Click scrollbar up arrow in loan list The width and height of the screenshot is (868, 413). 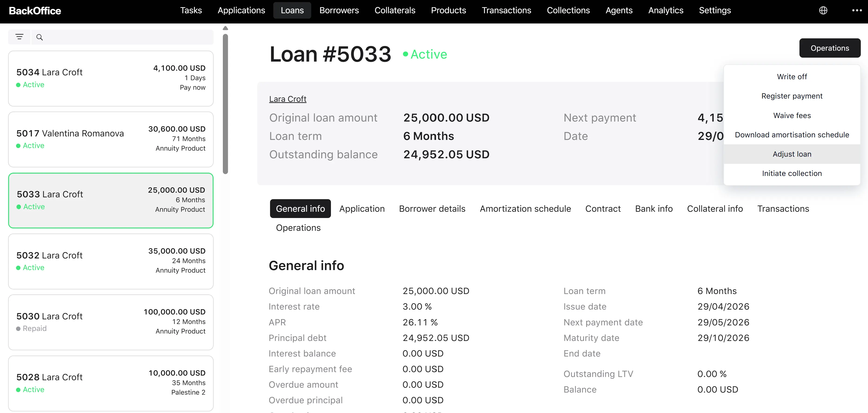(225, 28)
